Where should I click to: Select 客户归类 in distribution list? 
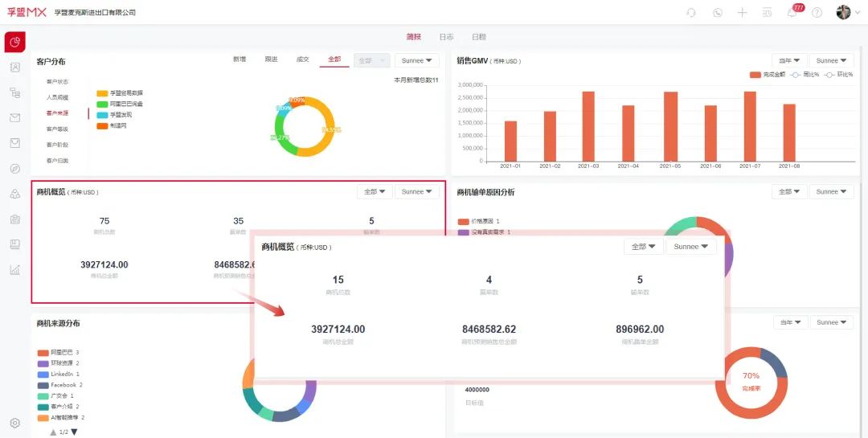(58, 161)
